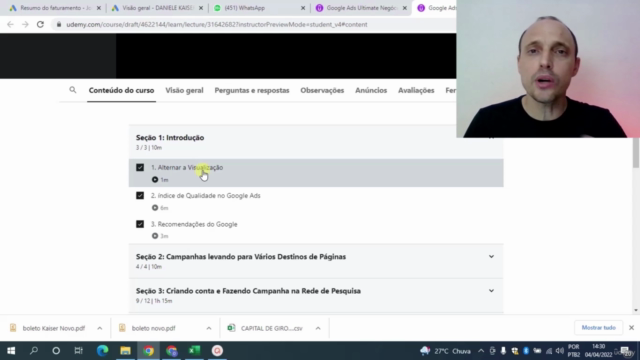Open options arrow for boleto Kaiser Novo.pdf
640x360 pixels.
100,328
